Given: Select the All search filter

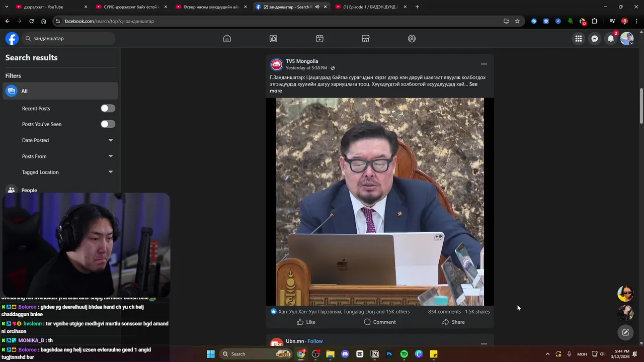Looking at the screenshot, I should [60, 91].
